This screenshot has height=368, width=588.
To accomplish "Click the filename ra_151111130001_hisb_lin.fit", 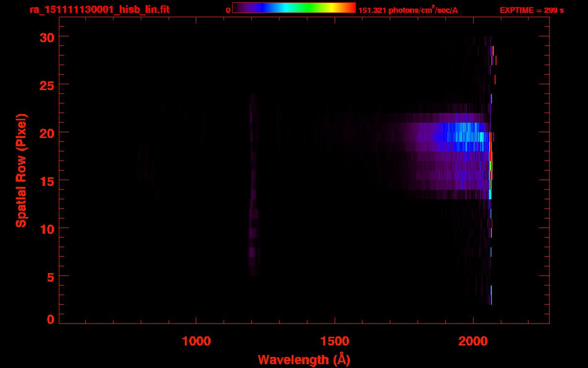I will (x=99, y=10).
